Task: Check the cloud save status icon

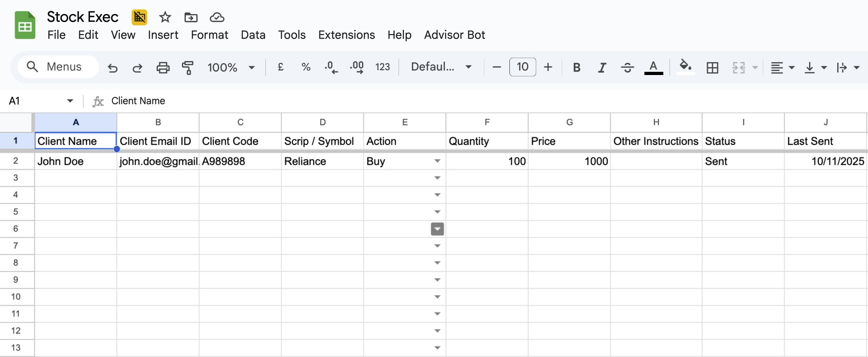Action: click(217, 17)
